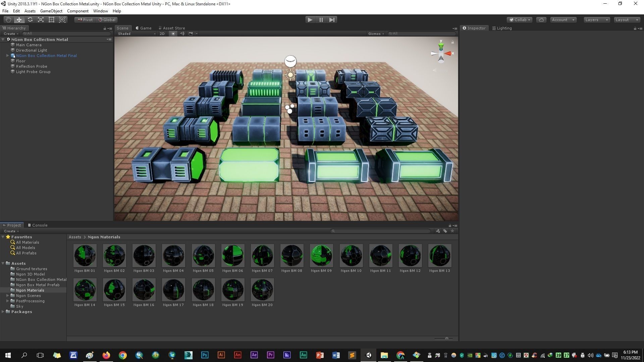Select the Hand tool
The height and width of the screenshot is (362, 644).
coord(8,20)
